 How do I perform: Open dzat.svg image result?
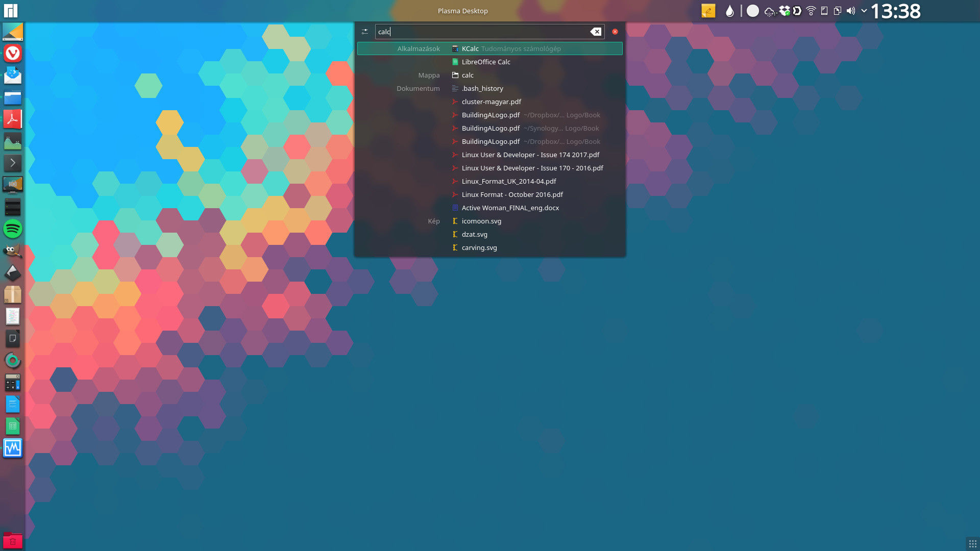[x=490, y=234]
